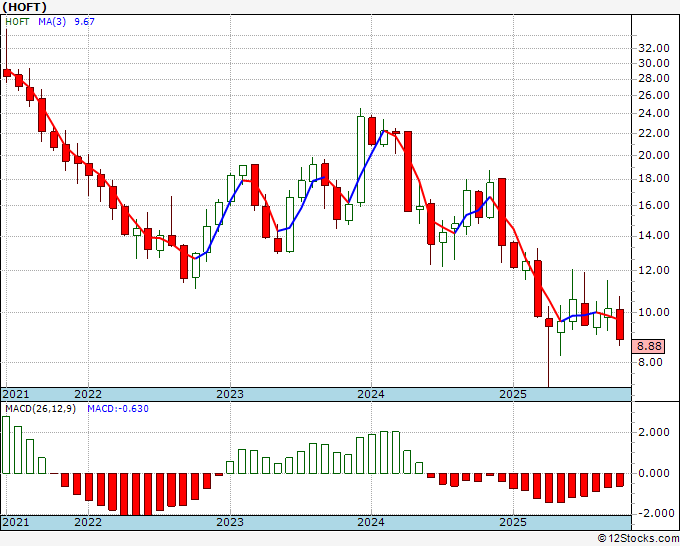680x546 pixels.
Task: Click the 28.00 price axis label
Action: [x=654, y=78]
